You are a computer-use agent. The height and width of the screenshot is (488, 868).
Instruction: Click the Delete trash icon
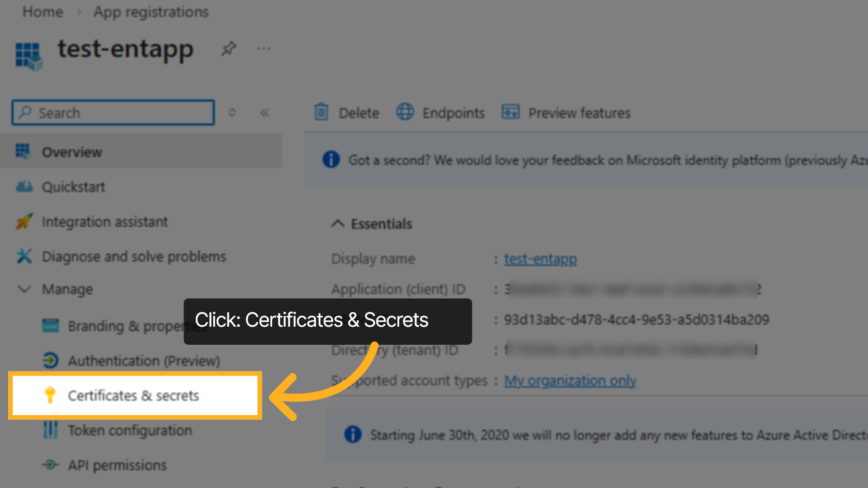(321, 113)
